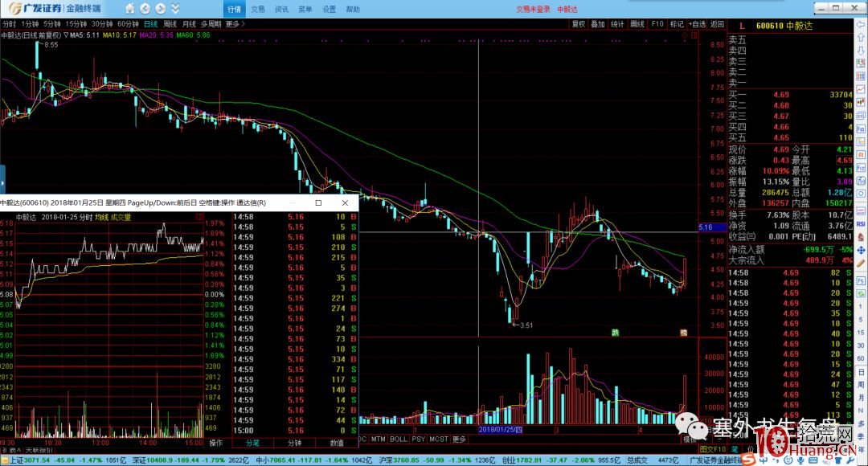Screen dimensions: 868x466
Task: Select the PSY indicator tab
Action: pos(419,439)
